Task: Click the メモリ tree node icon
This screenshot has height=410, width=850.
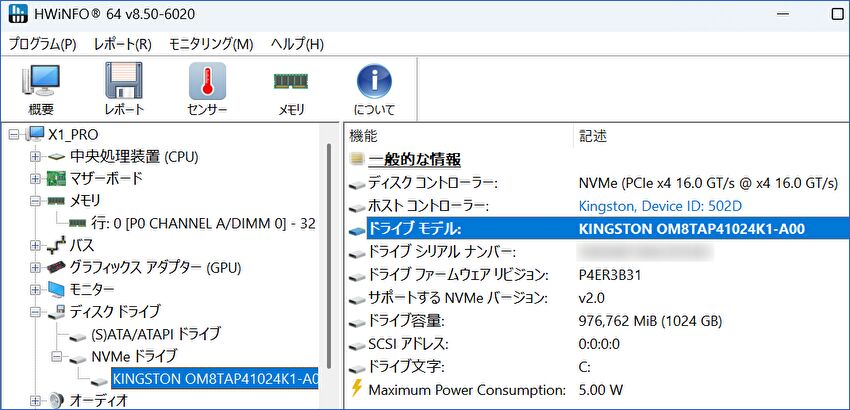Action: pyautogui.click(x=56, y=201)
